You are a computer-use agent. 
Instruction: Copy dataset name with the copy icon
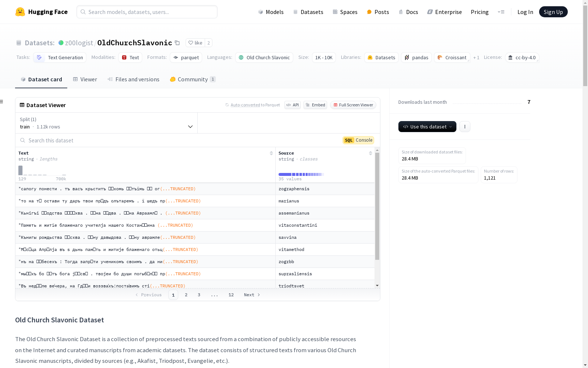pyautogui.click(x=177, y=43)
